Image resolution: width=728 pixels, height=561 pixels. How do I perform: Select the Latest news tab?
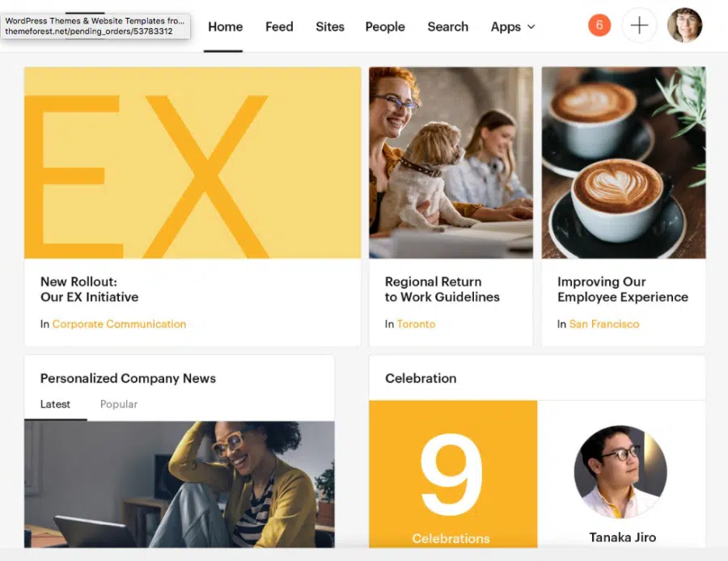[55, 404]
